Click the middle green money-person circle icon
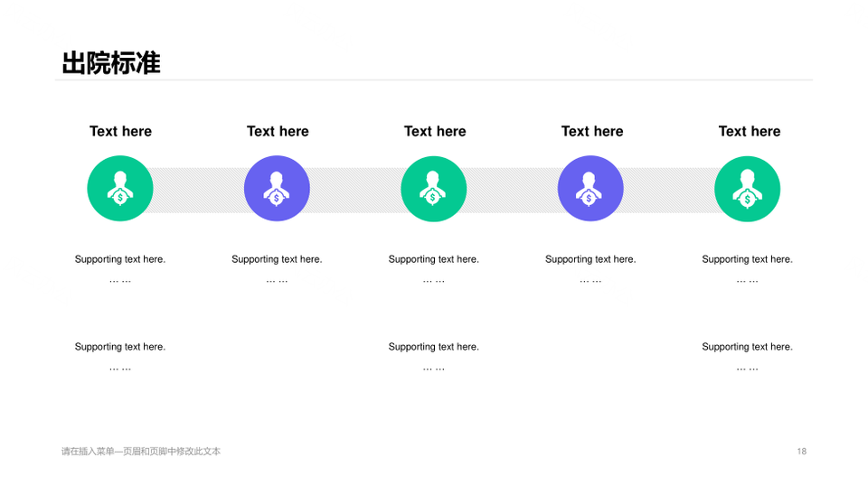868x495 pixels. click(433, 189)
